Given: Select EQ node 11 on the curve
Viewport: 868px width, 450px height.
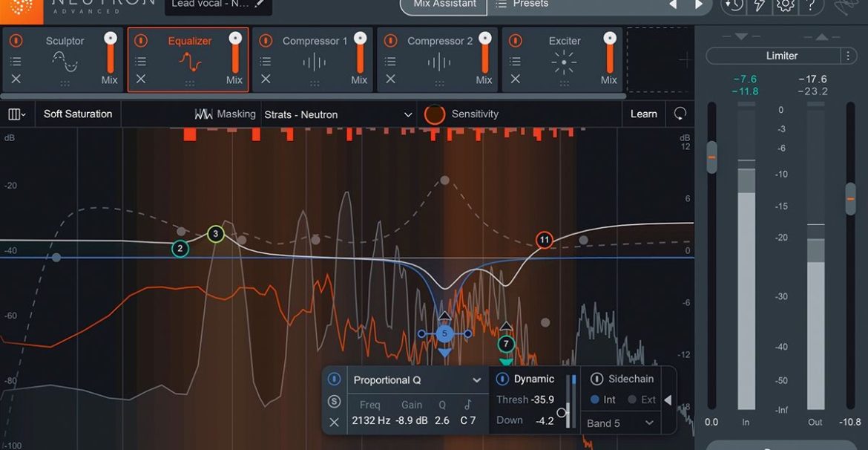Looking at the screenshot, I should point(545,240).
